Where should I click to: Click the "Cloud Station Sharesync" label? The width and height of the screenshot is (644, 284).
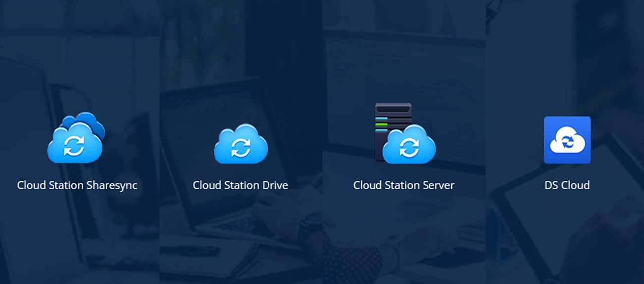77,185
